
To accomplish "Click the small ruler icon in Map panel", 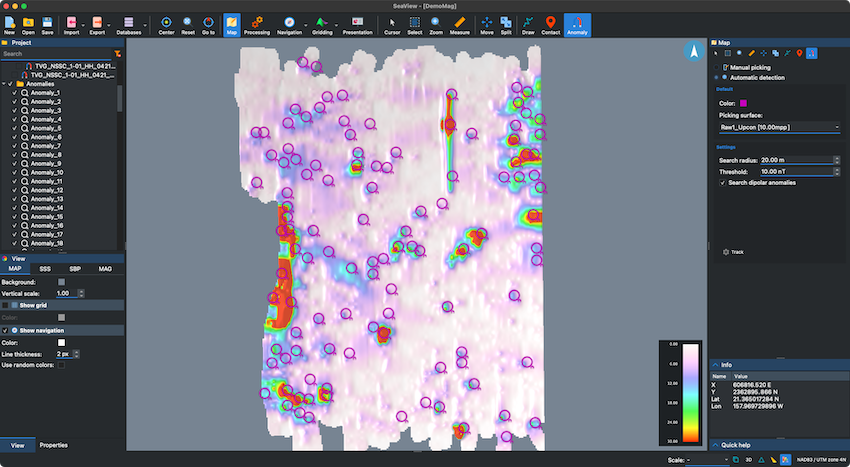I will click(x=751, y=53).
